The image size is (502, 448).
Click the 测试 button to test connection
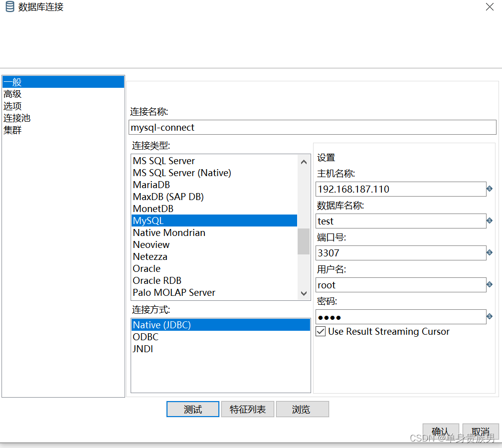tap(192, 409)
